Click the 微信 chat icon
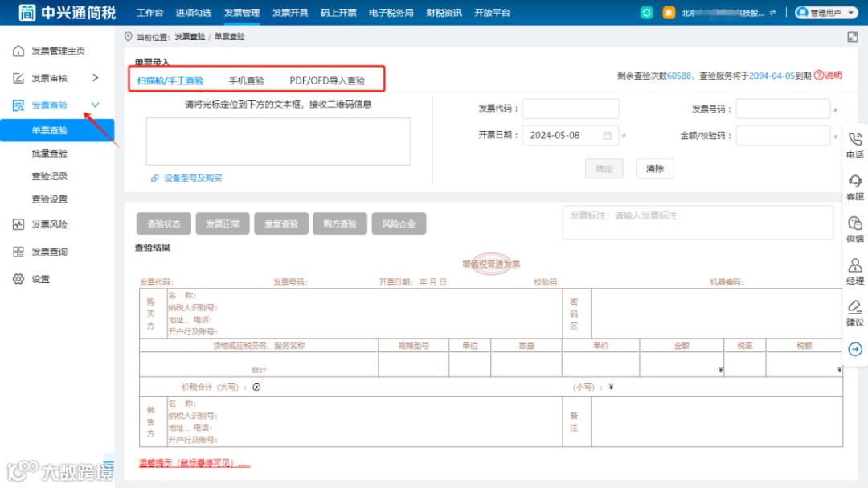 coord(854,223)
